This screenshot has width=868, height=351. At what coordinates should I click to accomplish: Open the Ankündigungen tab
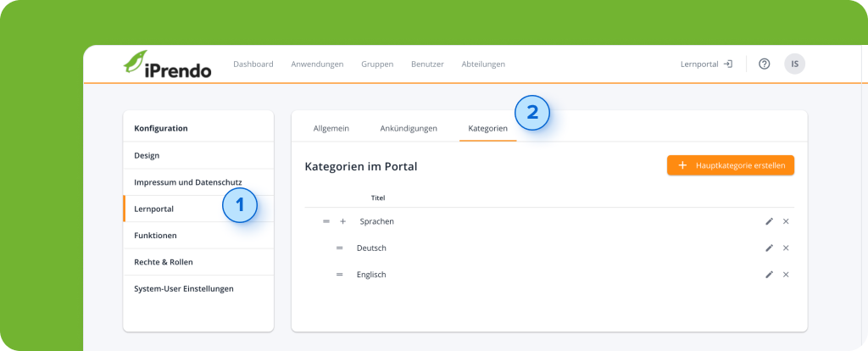(x=409, y=128)
